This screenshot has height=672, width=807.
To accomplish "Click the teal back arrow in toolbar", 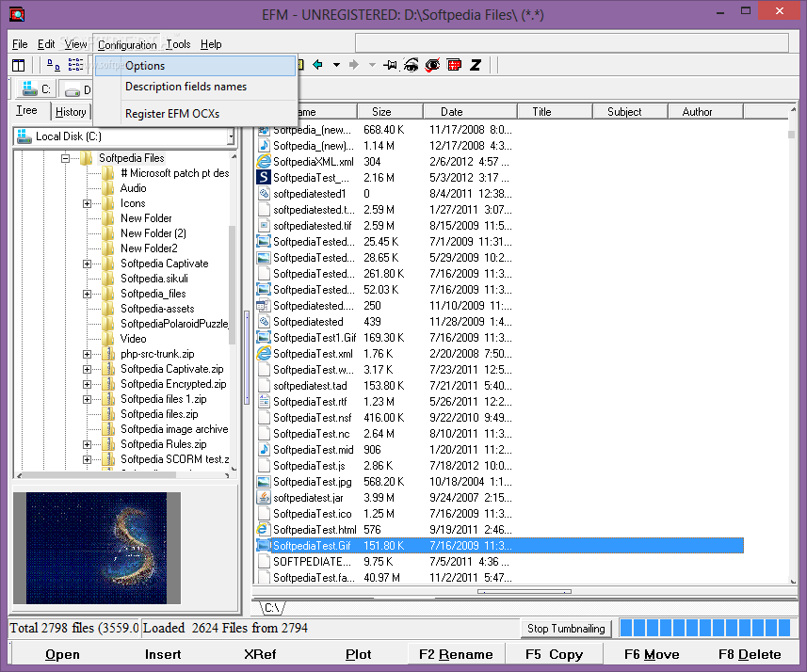I will 318,65.
